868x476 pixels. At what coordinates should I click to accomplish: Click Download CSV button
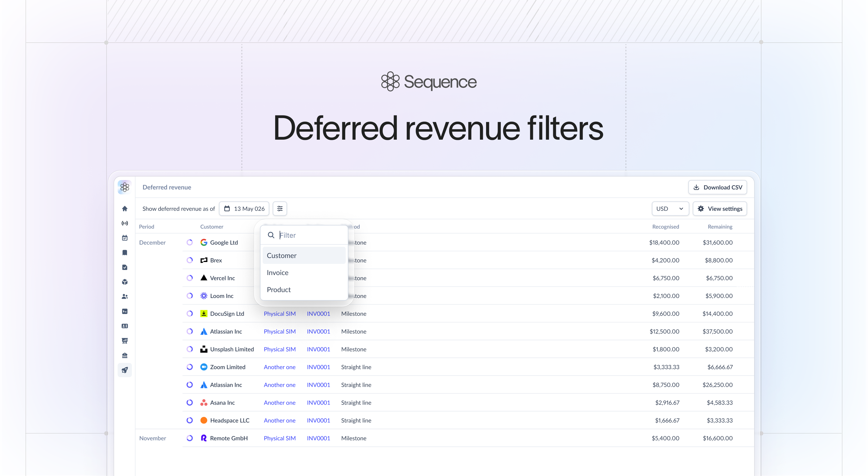[x=718, y=187]
